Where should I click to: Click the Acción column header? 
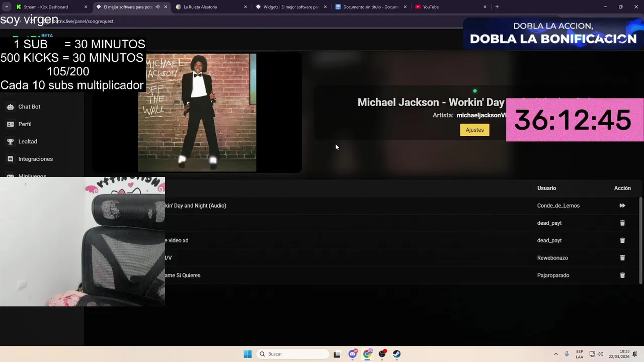[622, 188]
